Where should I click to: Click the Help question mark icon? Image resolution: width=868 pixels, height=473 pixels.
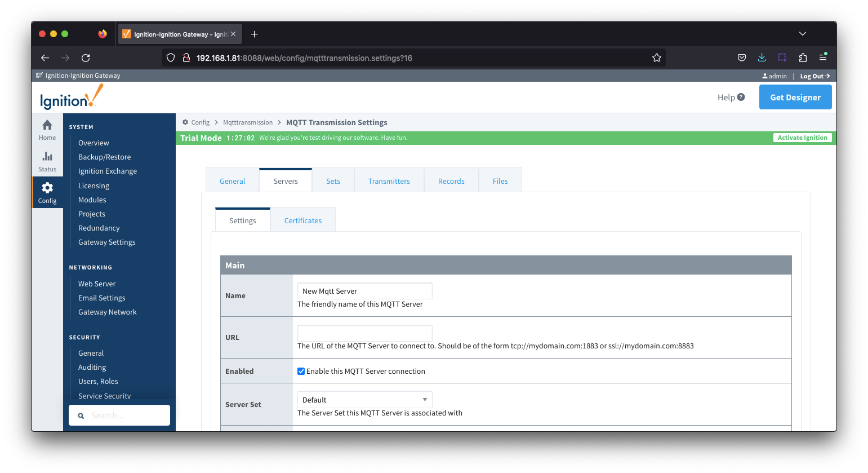[741, 97]
